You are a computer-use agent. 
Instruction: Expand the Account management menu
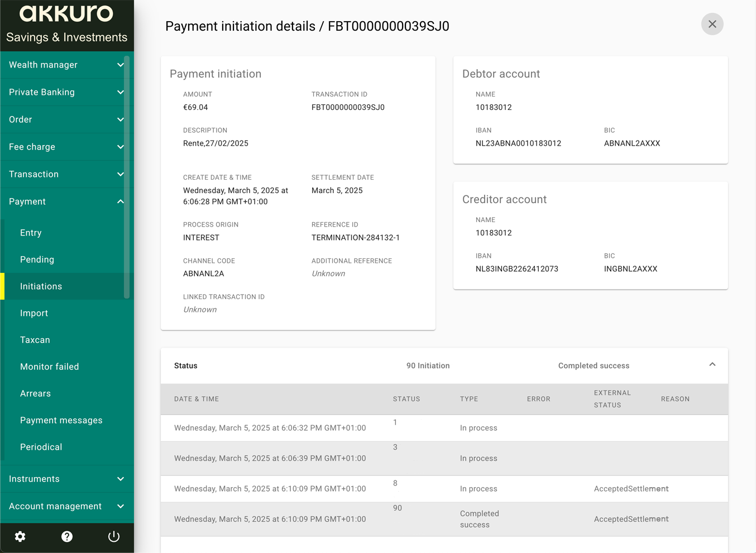click(x=67, y=506)
